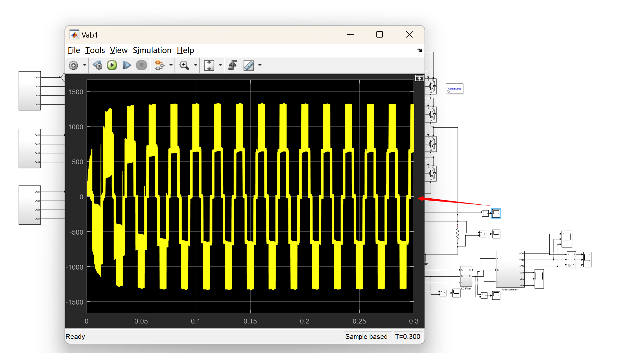Viewport: 644px width, 353px height.
Task: Click the Stop simulation button
Action: click(x=141, y=65)
